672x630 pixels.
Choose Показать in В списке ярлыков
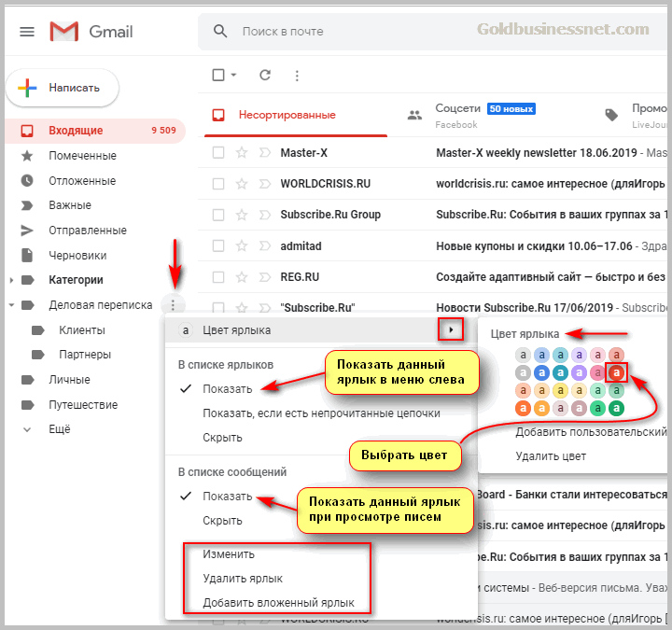click(228, 389)
